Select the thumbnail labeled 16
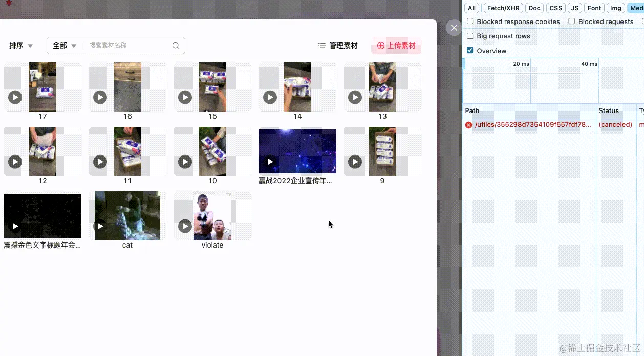The height and width of the screenshot is (356, 644). 127,87
